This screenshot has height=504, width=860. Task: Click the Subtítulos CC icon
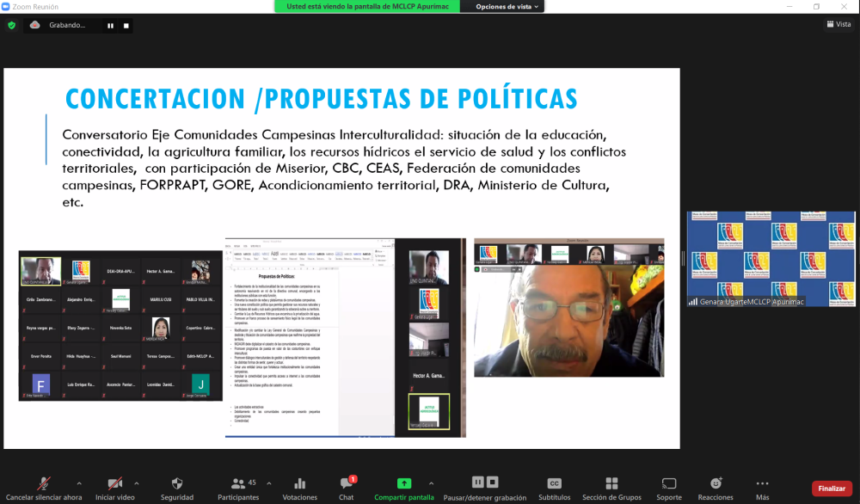pyautogui.click(x=555, y=483)
